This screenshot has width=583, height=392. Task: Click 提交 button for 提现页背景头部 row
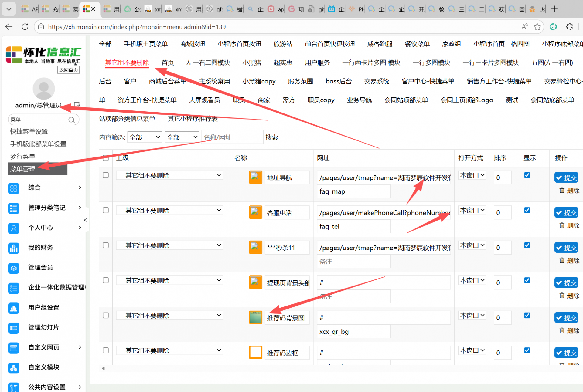coord(566,283)
